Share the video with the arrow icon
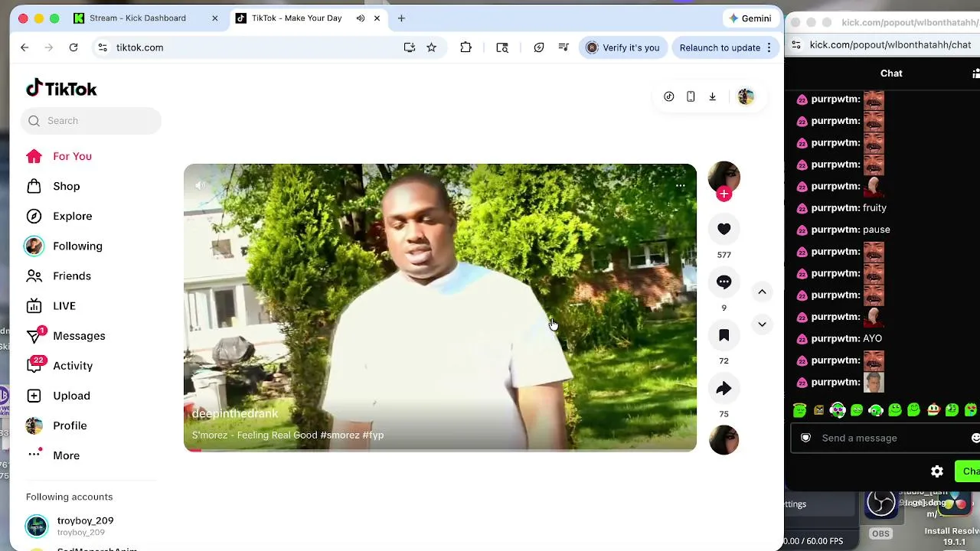 pos(724,388)
